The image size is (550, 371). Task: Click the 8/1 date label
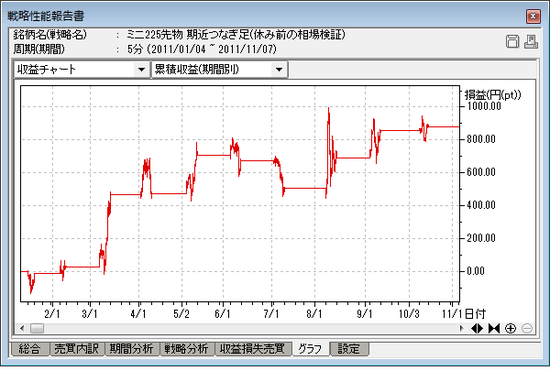point(314,313)
